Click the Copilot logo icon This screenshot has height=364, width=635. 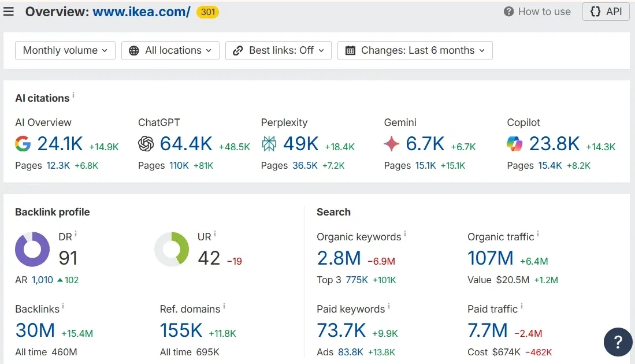(515, 144)
